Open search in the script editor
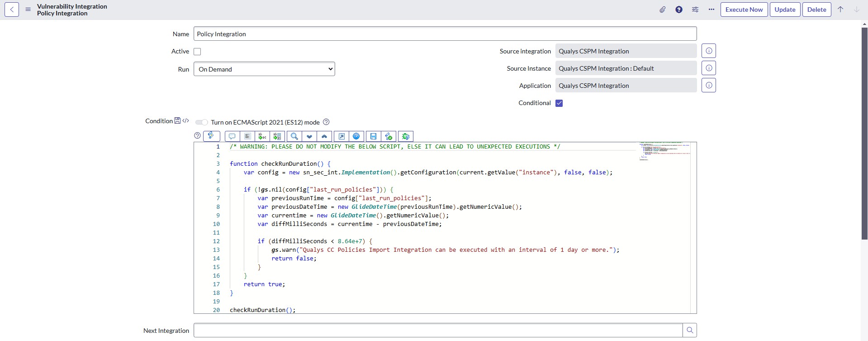Screen dimensions: 868x341 click(294, 136)
